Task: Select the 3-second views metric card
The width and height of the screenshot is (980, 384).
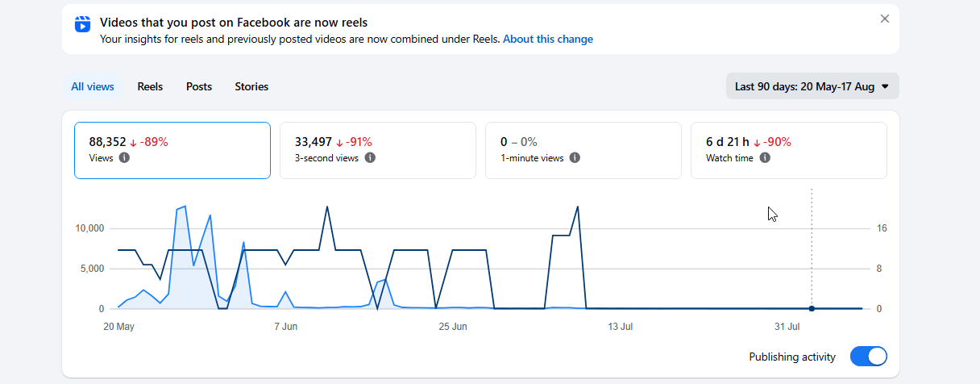Action: tap(377, 150)
